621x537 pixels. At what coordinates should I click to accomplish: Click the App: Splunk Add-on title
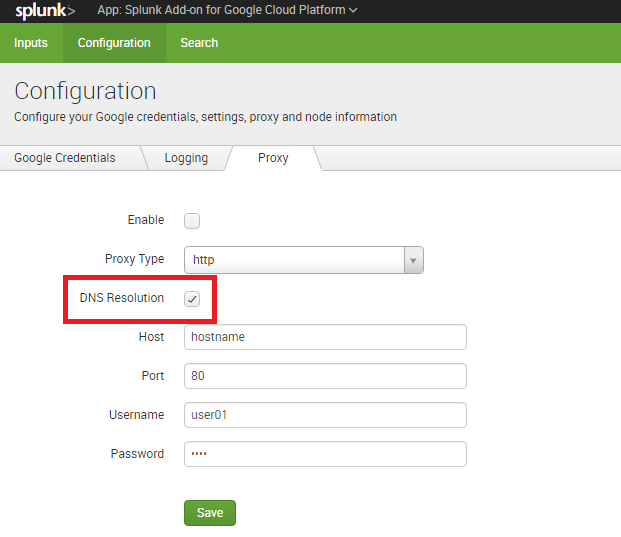pos(221,10)
